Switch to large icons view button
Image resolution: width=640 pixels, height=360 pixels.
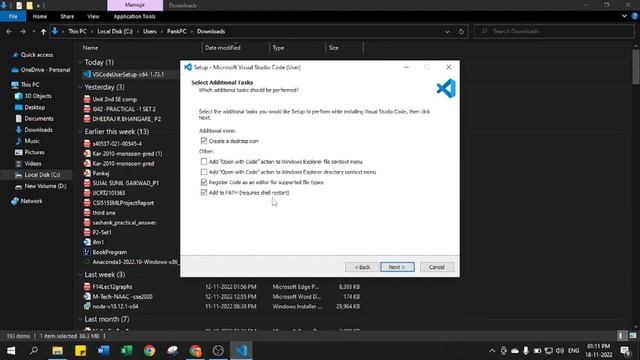633,336
